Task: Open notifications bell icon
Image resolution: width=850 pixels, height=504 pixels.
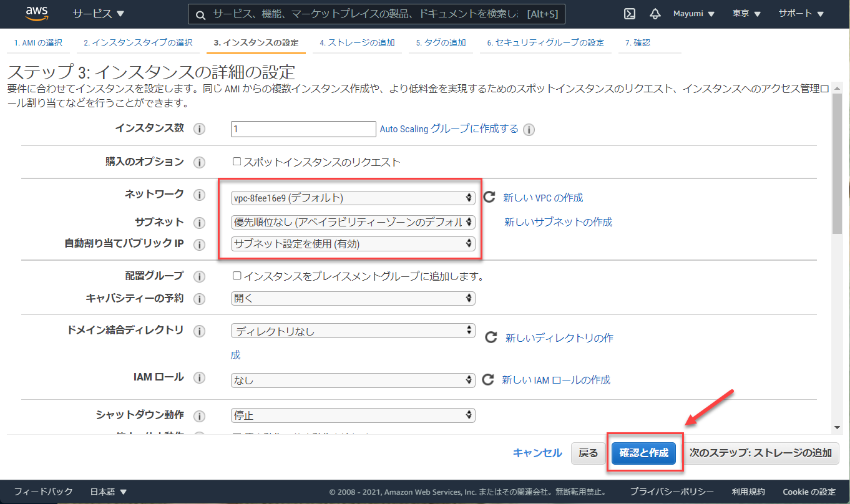Action: point(655,14)
